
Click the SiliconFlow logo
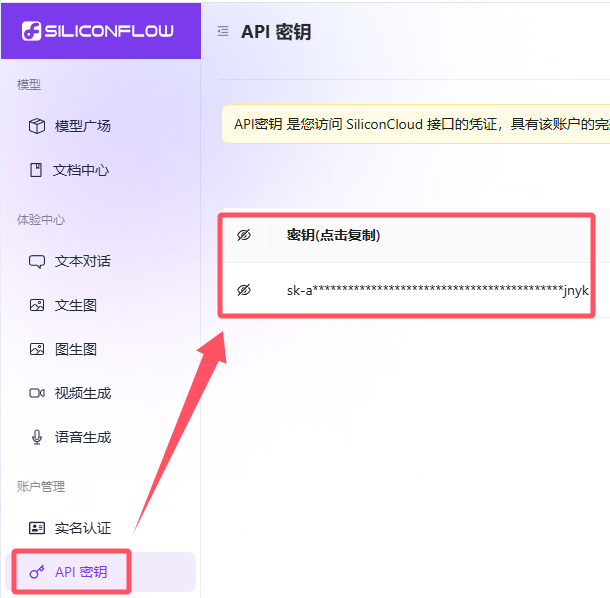(x=98, y=31)
